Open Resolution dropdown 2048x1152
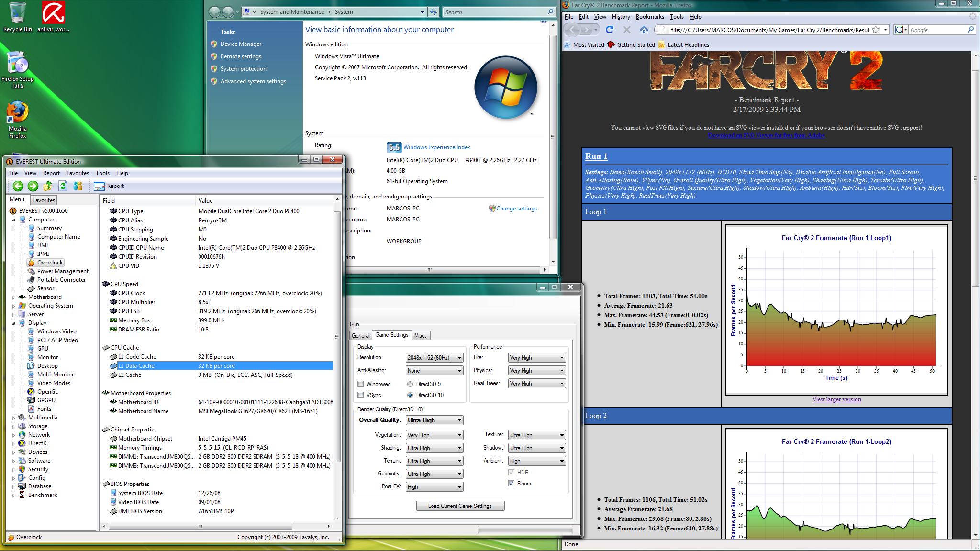 434,358
